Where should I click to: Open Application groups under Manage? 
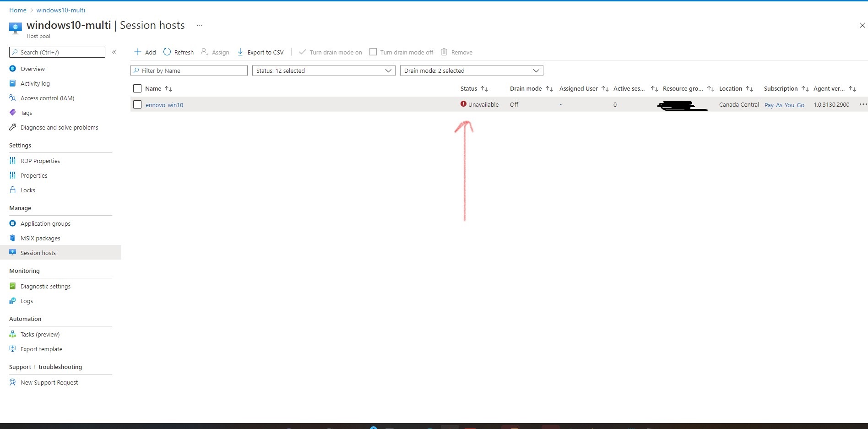click(x=45, y=223)
